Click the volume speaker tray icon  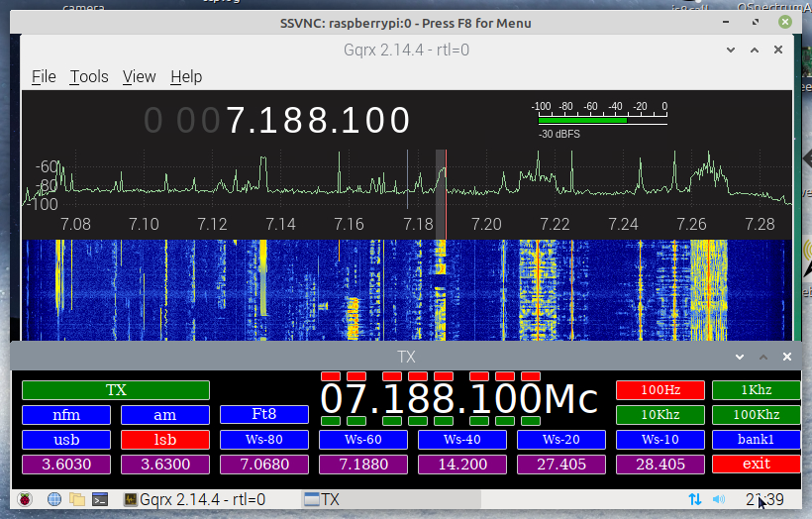pos(719,499)
